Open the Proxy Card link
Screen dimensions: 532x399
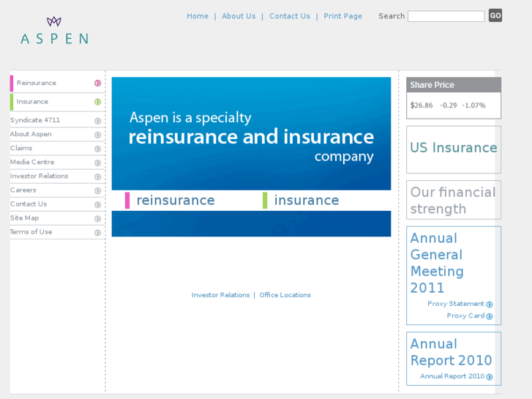click(465, 316)
